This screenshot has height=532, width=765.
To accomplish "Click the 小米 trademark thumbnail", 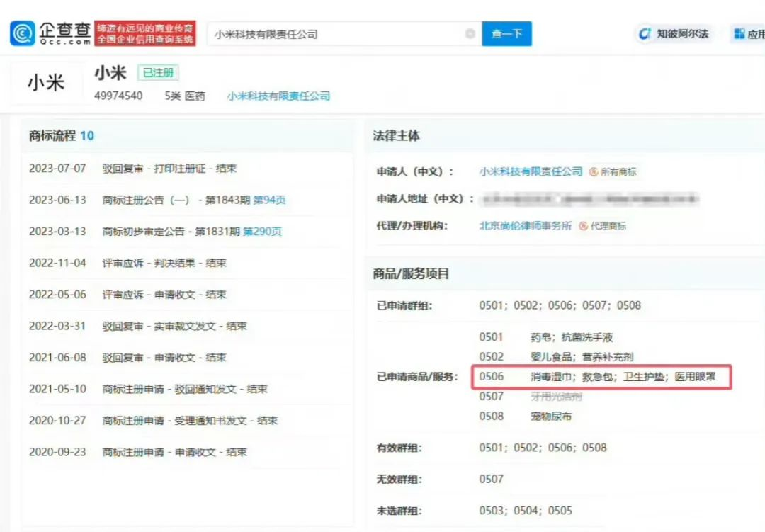I will point(46,82).
